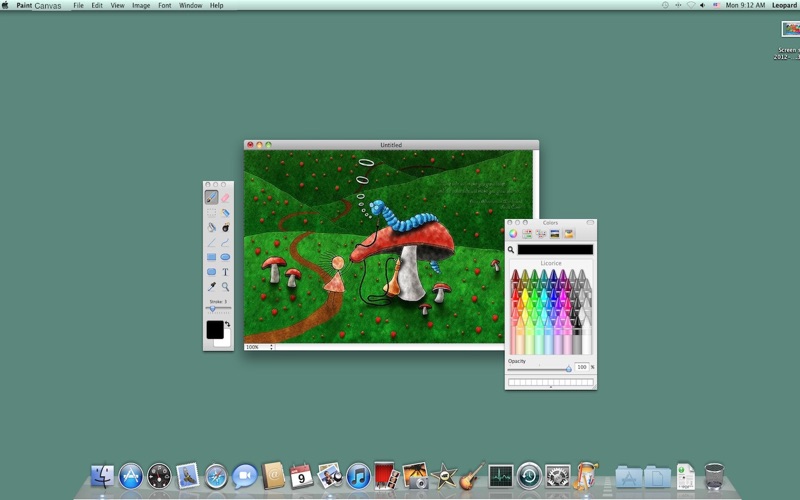800x500 pixels.
Task: Click the white background color swatch
Action: [224, 341]
